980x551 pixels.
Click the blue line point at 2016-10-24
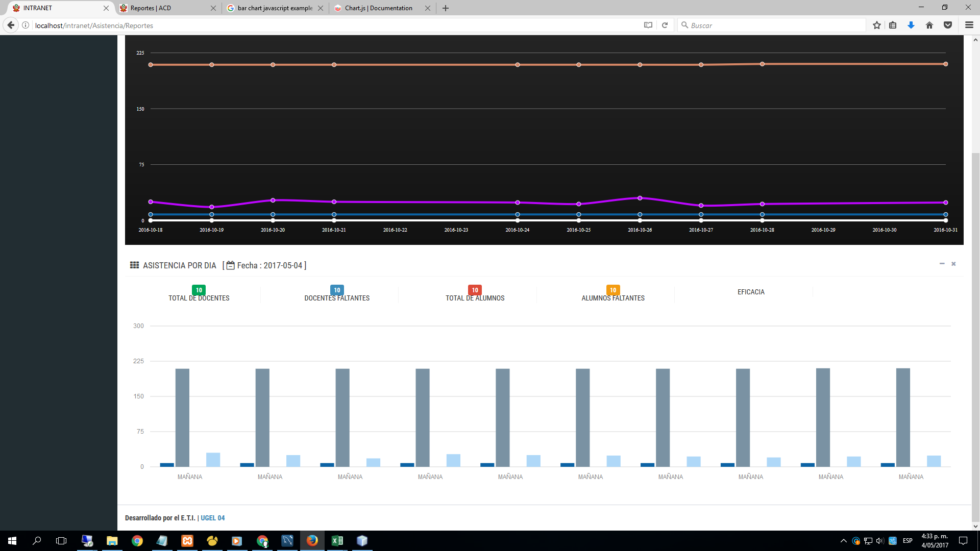coord(518,214)
